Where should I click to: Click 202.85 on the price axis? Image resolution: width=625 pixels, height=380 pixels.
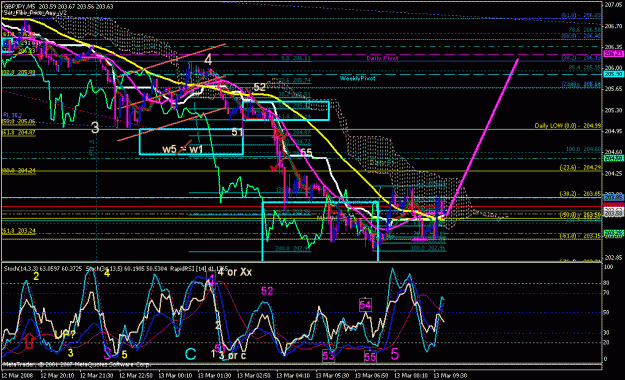[x=614, y=258]
